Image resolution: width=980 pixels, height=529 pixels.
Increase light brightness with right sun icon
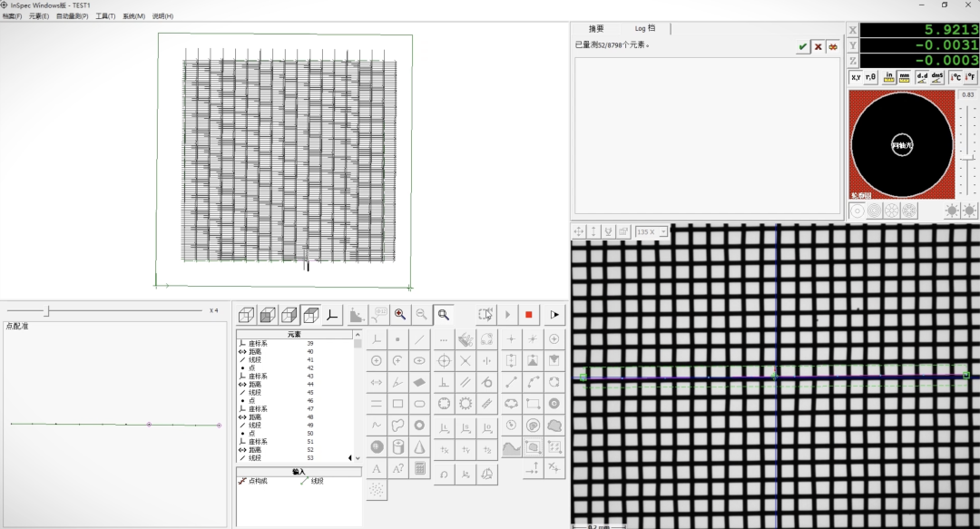[969, 211]
